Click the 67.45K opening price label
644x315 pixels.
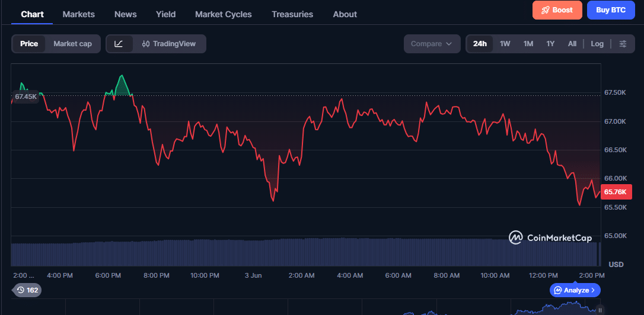click(x=25, y=97)
